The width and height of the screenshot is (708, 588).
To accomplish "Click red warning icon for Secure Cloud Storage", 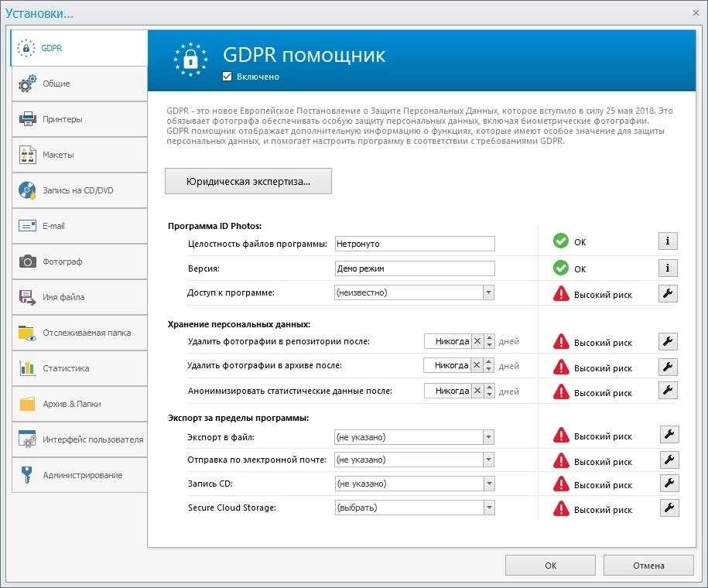I will (561, 508).
